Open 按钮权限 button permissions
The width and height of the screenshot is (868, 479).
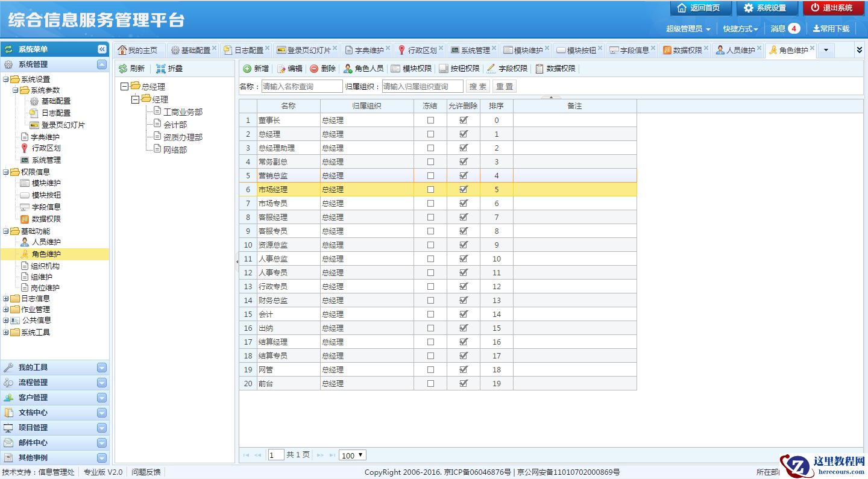tap(459, 69)
